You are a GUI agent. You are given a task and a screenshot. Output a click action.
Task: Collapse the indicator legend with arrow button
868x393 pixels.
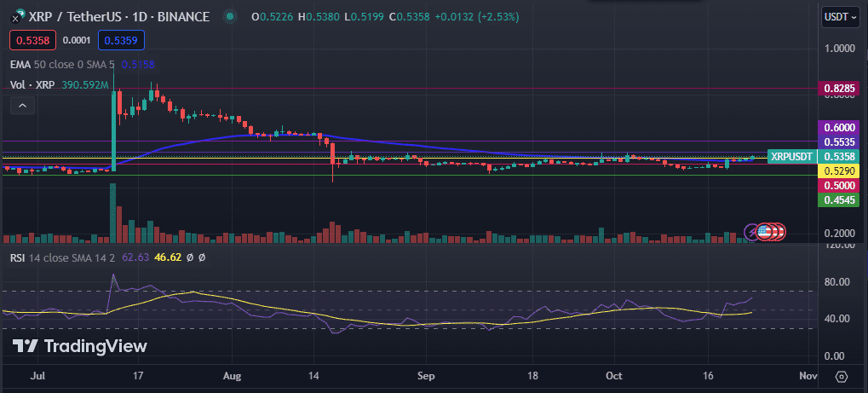pyautogui.click(x=23, y=106)
